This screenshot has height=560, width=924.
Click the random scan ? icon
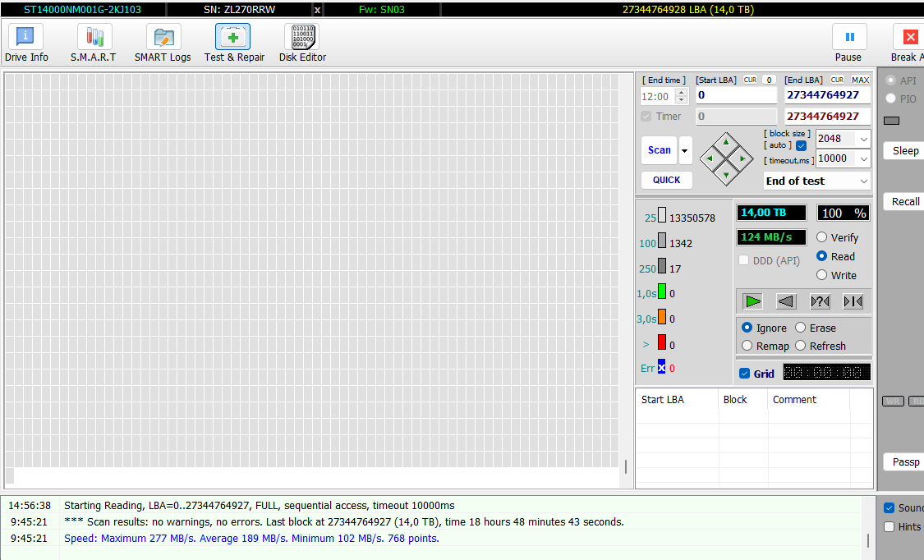(820, 301)
